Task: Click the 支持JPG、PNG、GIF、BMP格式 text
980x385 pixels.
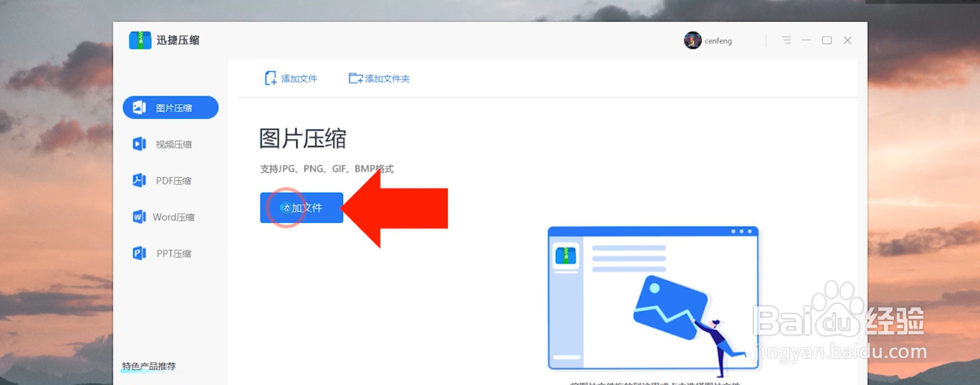Action: click(326, 169)
